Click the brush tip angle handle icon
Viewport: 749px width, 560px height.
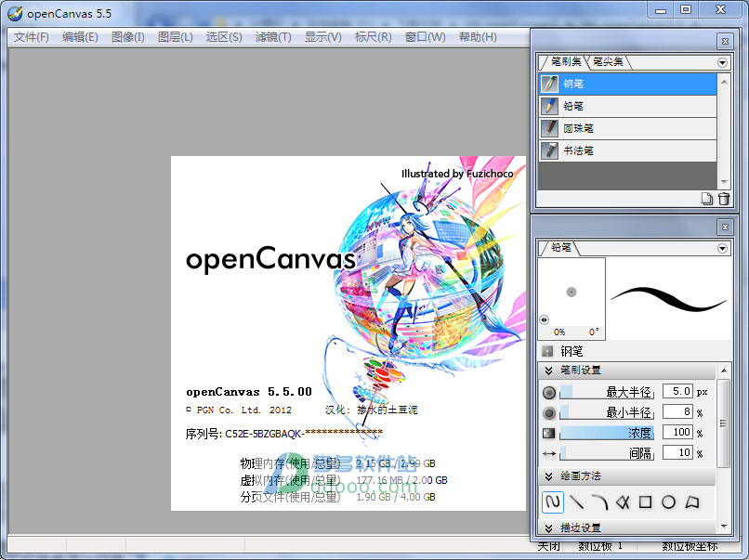tap(544, 319)
